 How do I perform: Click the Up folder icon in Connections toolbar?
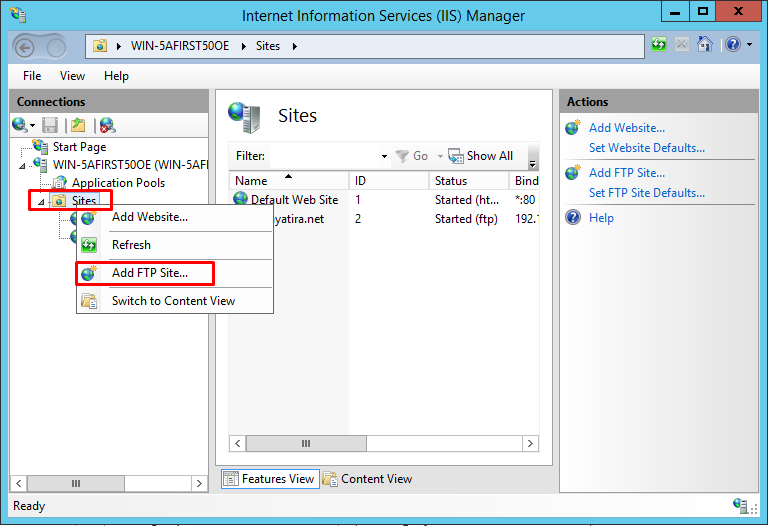coord(77,125)
